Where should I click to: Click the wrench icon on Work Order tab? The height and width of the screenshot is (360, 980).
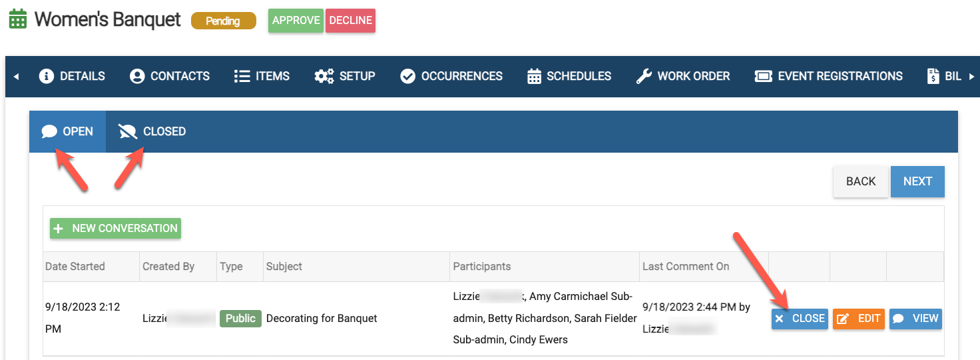point(644,76)
